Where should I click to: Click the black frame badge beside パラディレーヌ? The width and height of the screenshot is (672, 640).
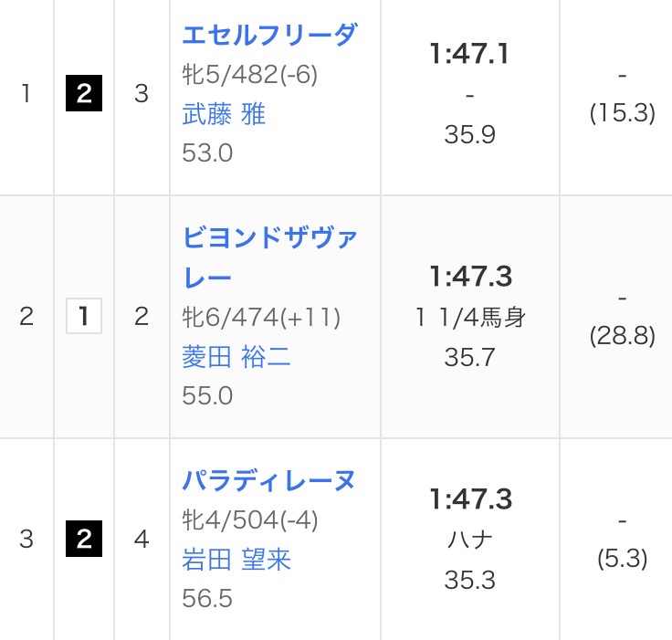[84, 540]
